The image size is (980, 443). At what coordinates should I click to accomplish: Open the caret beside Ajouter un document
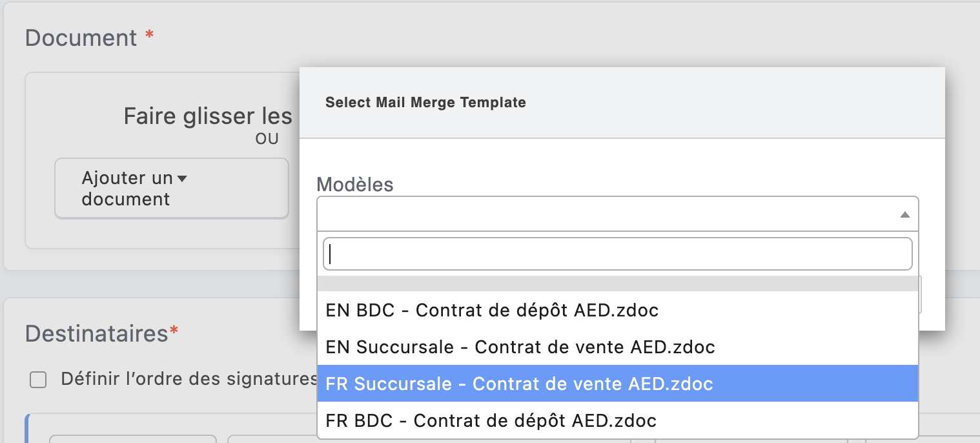click(x=182, y=179)
